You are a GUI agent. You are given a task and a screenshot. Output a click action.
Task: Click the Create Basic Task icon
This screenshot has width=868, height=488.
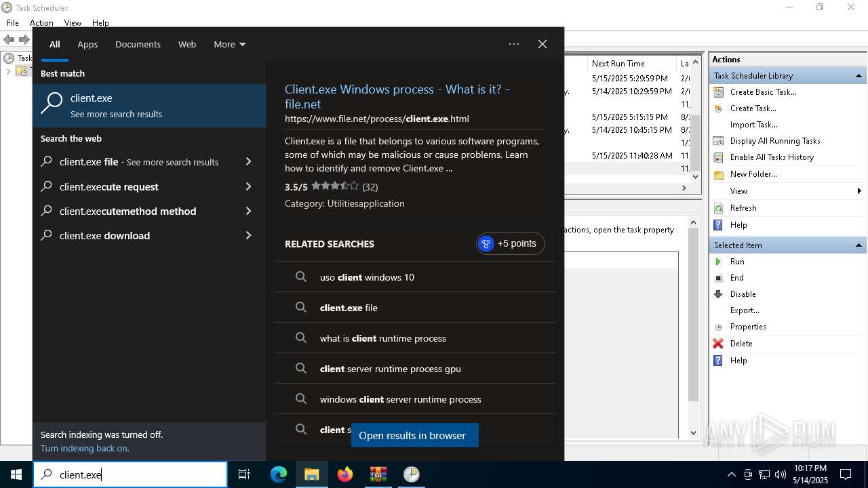(719, 92)
